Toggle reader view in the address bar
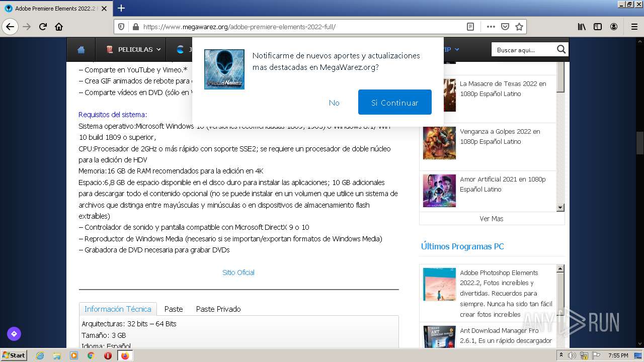This screenshot has width=644, height=362. [x=470, y=27]
